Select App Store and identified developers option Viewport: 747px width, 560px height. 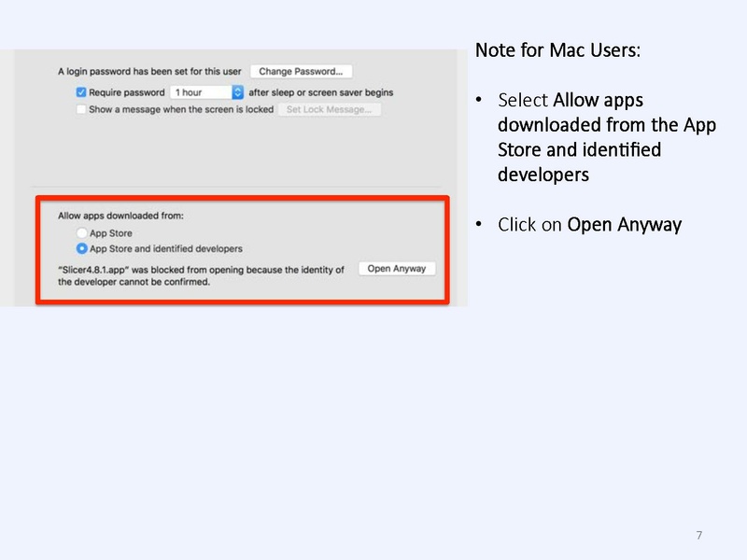(x=81, y=249)
